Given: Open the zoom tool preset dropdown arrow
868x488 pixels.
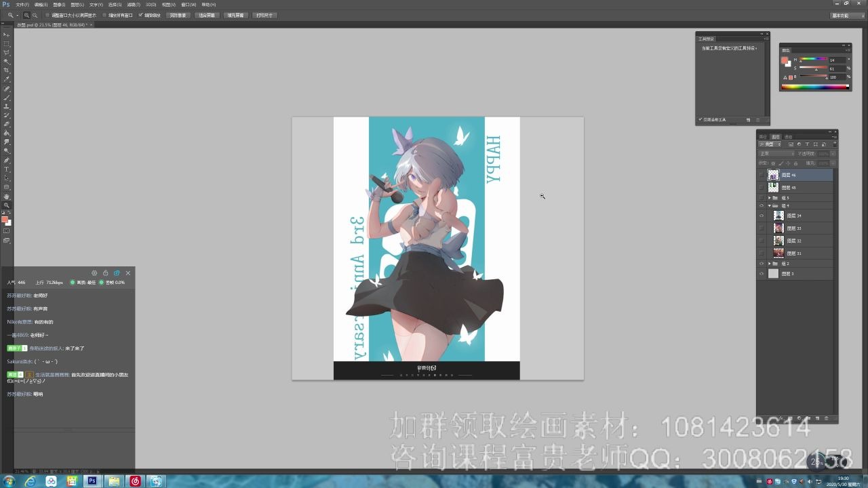Looking at the screenshot, I should click(x=18, y=15).
